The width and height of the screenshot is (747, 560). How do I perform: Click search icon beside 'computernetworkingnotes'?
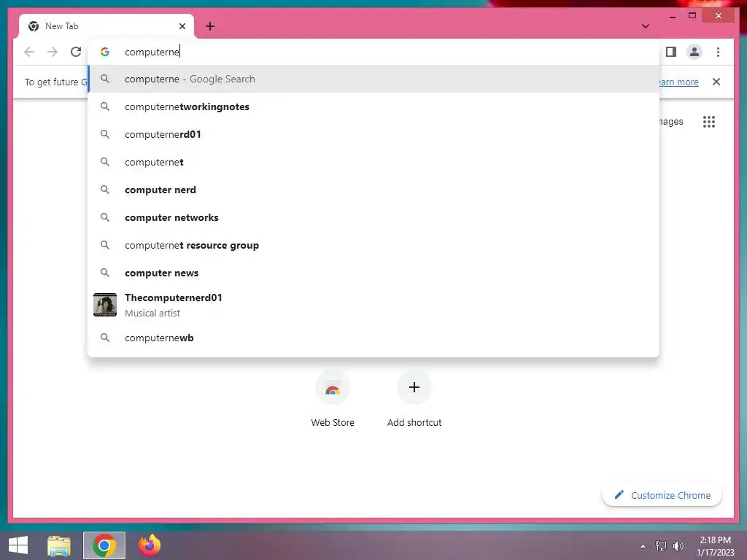click(x=105, y=106)
